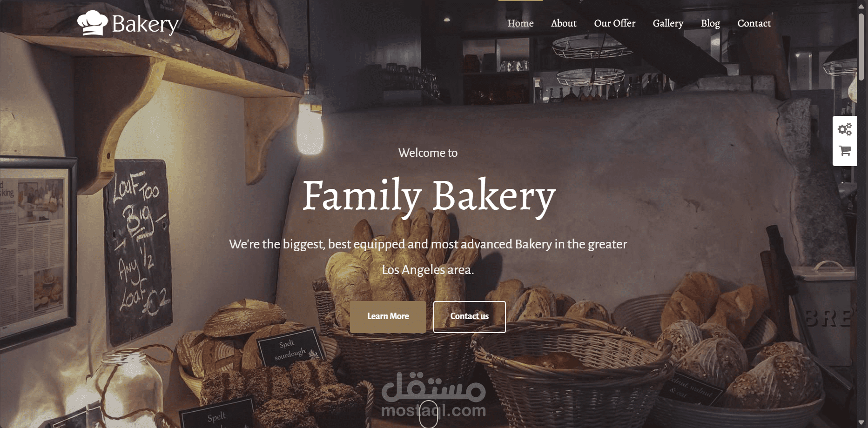Viewport: 868px width, 428px height.
Task: Go to the Home menu item
Action: click(x=520, y=23)
